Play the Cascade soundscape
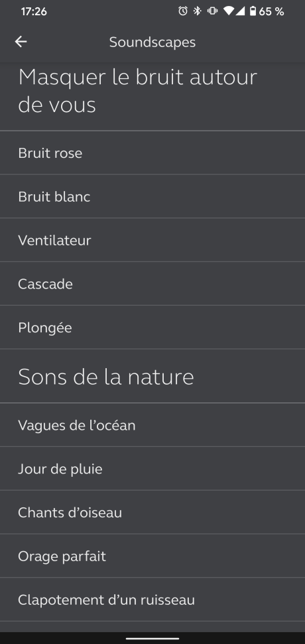 [152, 284]
